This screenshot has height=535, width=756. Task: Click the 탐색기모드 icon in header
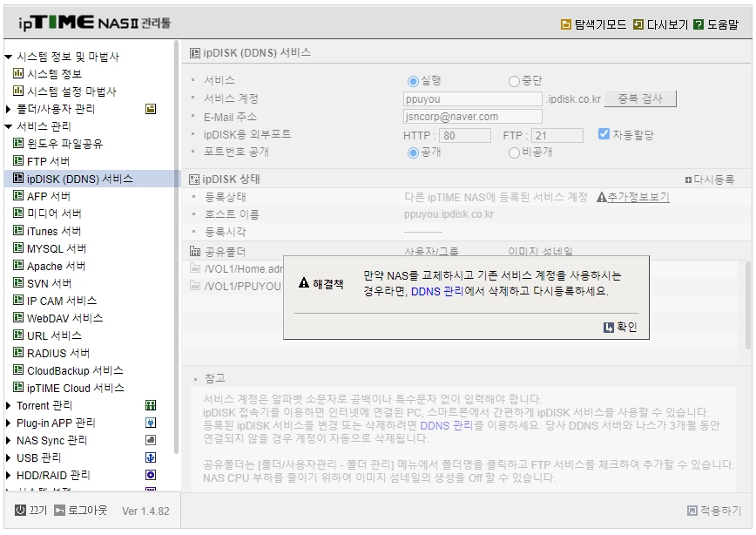point(566,24)
